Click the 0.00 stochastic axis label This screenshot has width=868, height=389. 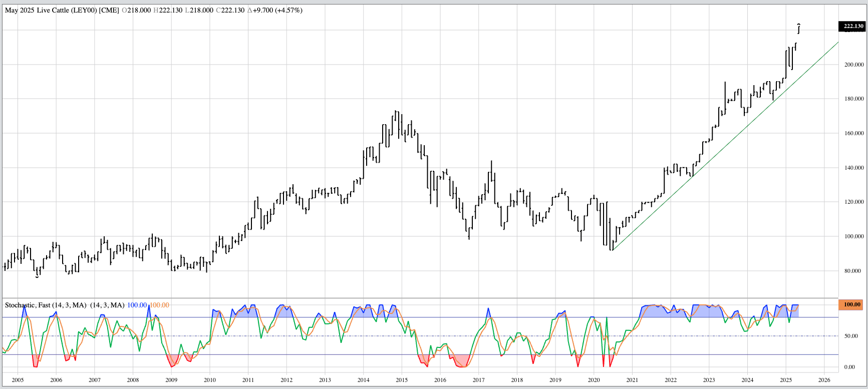tap(849, 367)
